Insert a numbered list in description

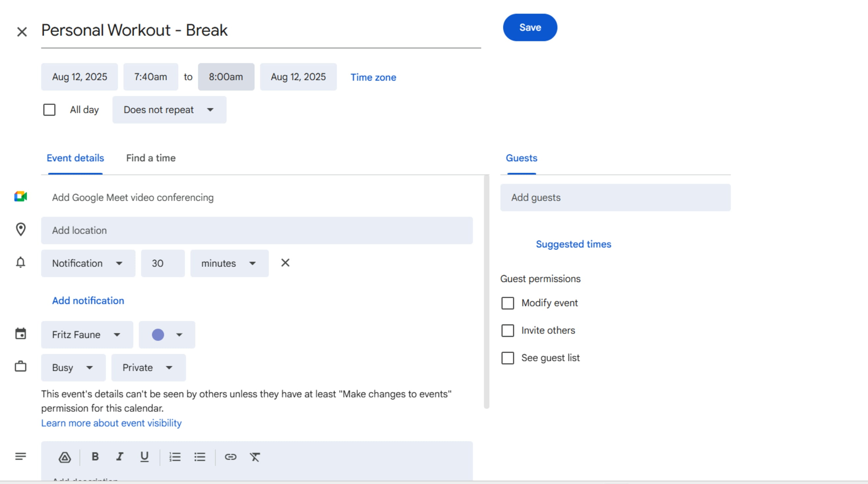(x=175, y=457)
